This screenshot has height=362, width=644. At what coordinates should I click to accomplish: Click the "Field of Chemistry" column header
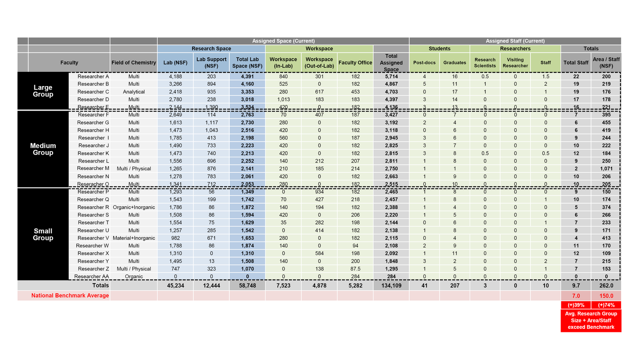coord(133,62)
